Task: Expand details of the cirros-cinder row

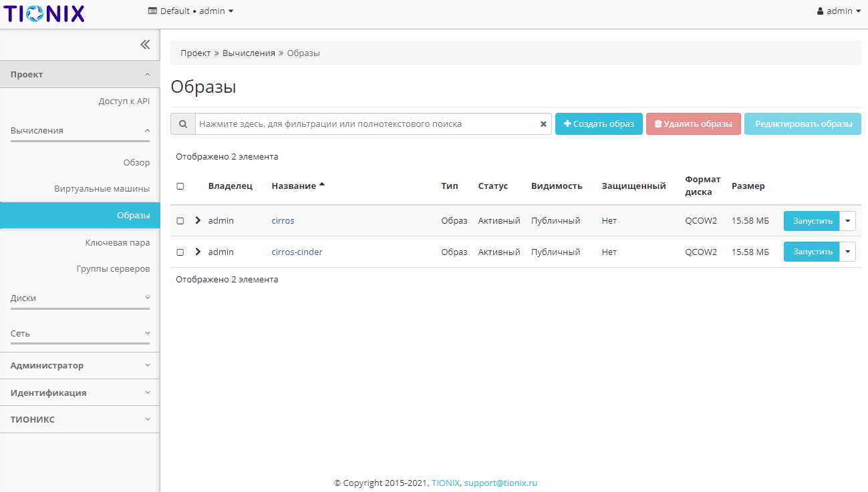Action: (x=198, y=252)
